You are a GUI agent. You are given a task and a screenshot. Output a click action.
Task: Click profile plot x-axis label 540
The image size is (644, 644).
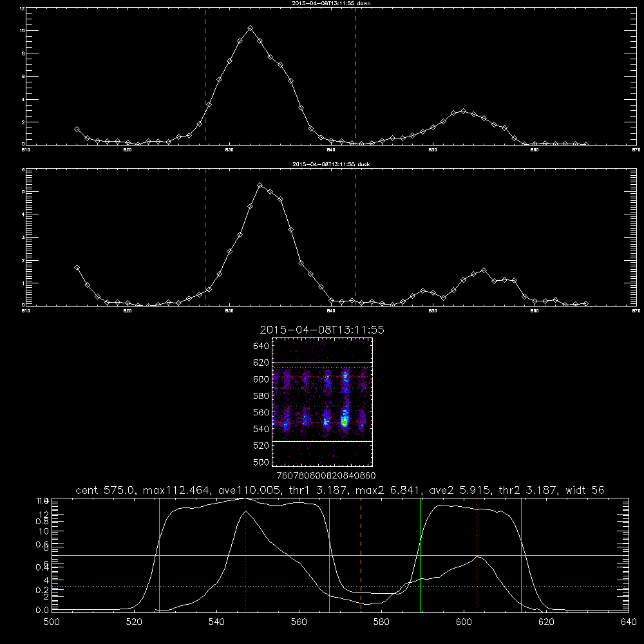216,622
